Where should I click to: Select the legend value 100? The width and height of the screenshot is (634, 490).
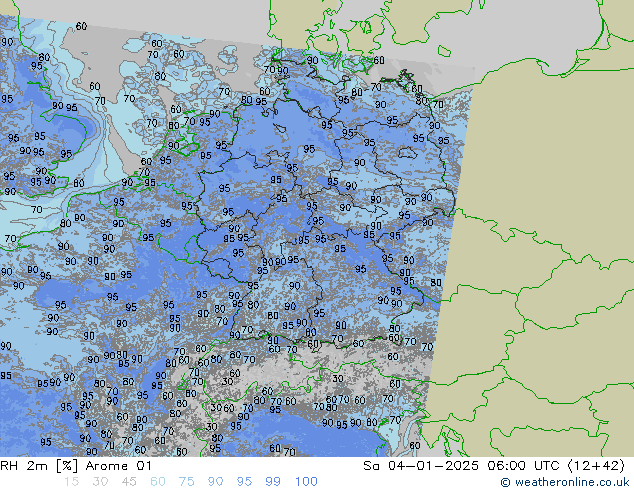[x=306, y=482]
